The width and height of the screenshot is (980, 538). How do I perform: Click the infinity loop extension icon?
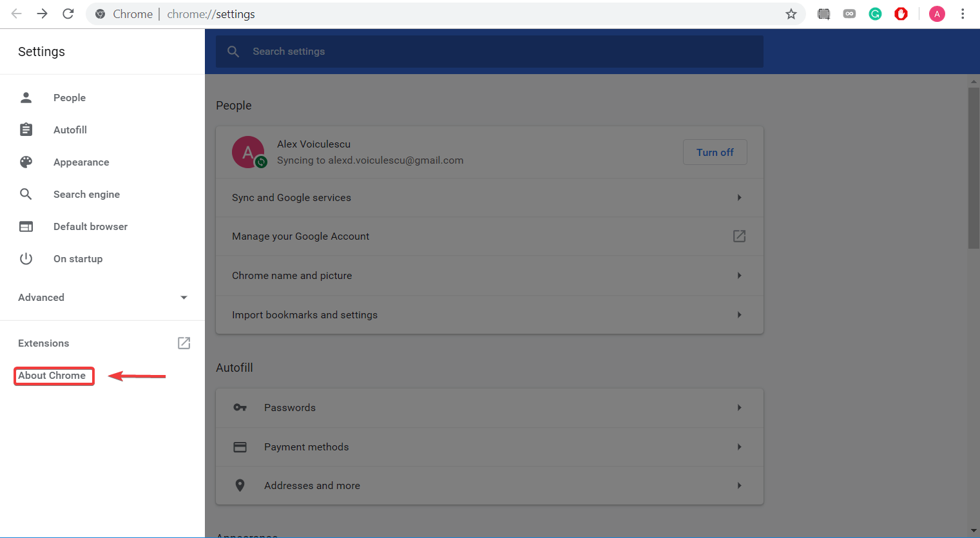(849, 14)
